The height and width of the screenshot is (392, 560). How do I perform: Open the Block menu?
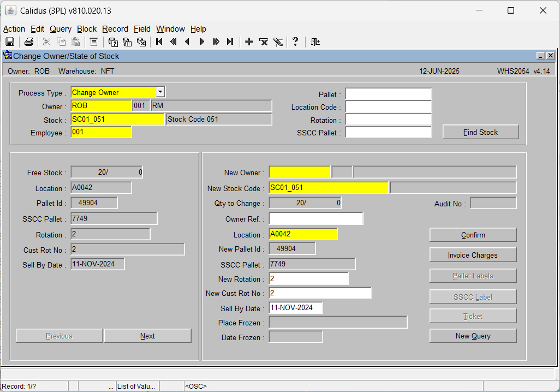pos(87,29)
